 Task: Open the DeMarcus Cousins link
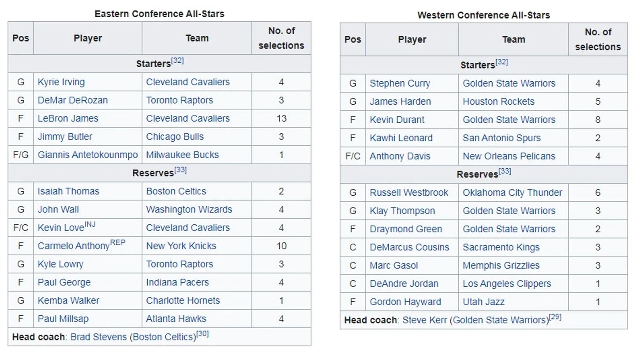[409, 247]
